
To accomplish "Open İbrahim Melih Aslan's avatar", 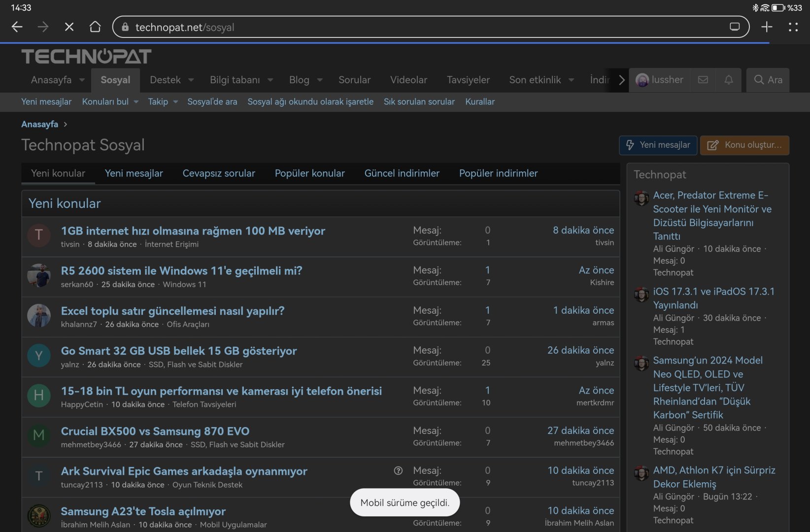I will pyautogui.click(x=39, y=516).
